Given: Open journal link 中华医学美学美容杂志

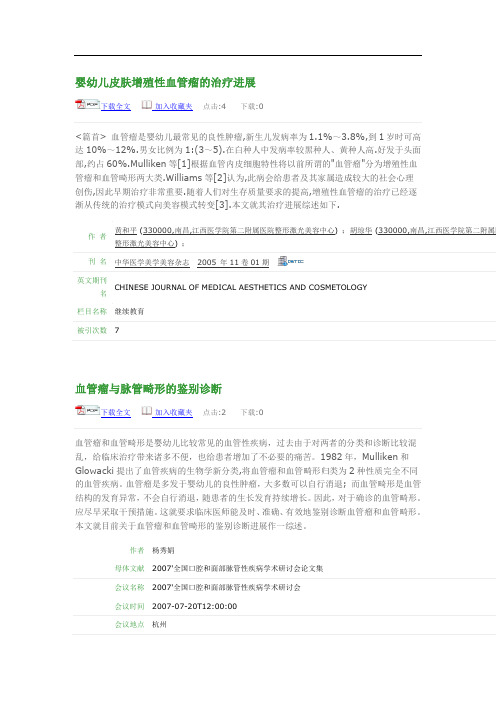Looking at the screenshot, I should click(x=152, y=262).
